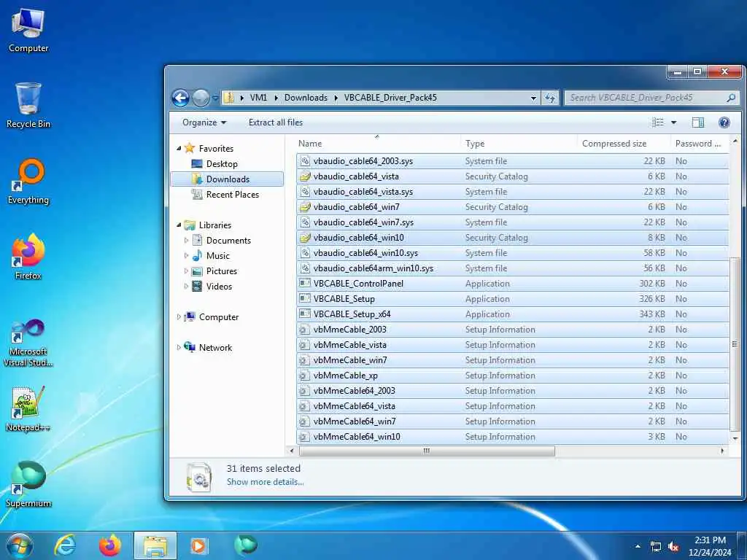Open Windows Media Player from taskbar
The width and height of the screenshot is (747, 560).
coord(198,545)
